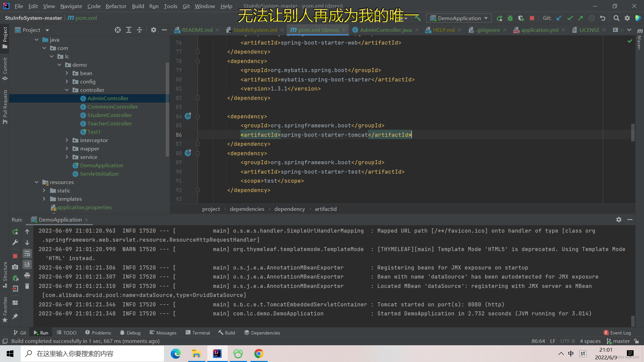
Task: Toggle soft-wrap in Run console
Action: (27, 253)
